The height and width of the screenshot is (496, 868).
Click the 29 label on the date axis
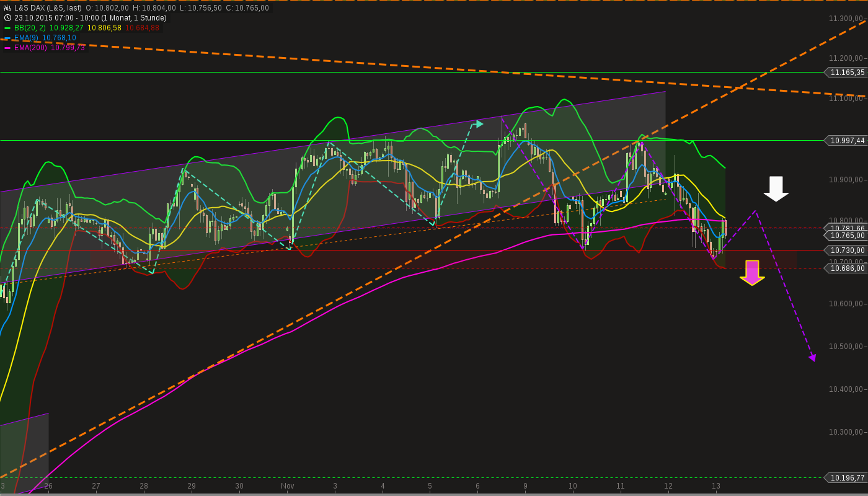(x=192, y=486)
